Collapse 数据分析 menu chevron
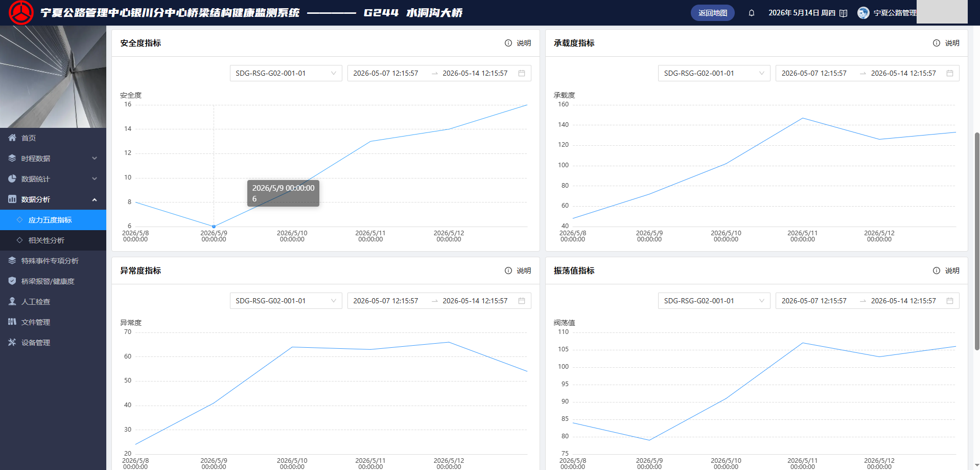Screen dimensions: 980x470 (95, 199)
